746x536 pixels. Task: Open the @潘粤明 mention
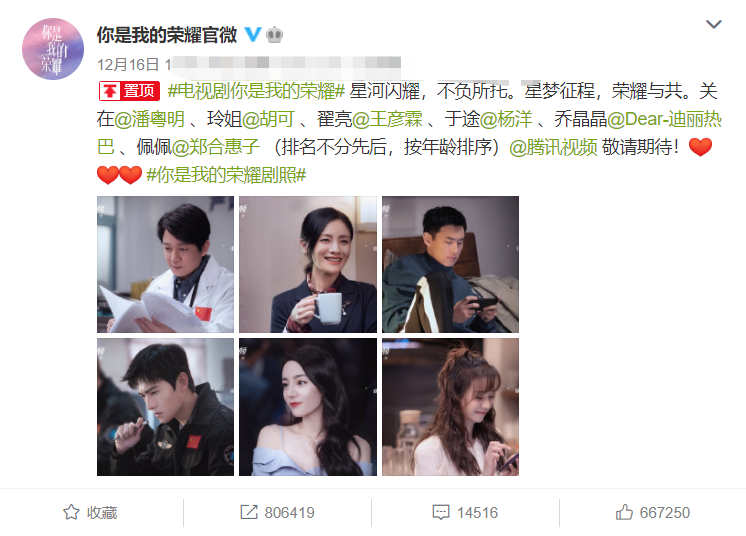pos(149,119)
